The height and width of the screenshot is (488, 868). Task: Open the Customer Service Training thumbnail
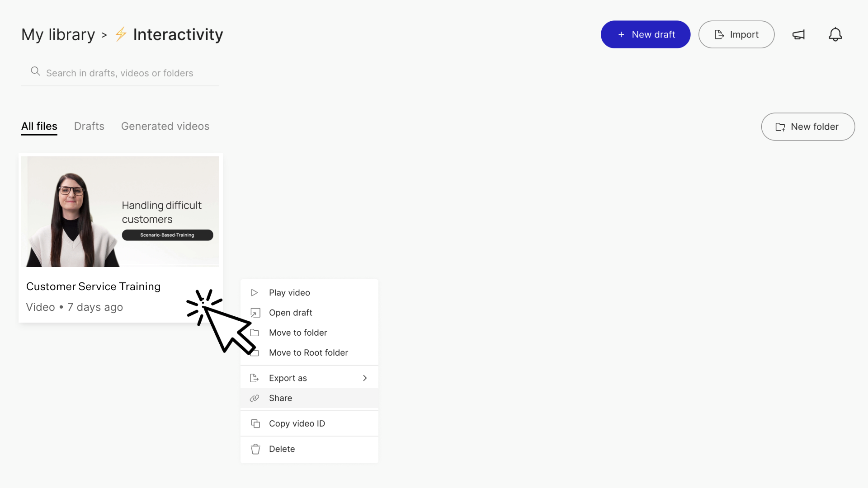120,211
